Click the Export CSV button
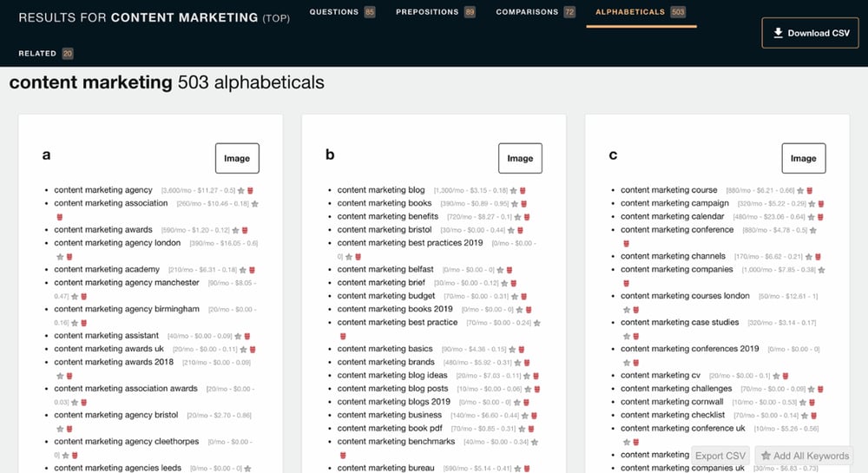The height and width of the screenshot is (473, 868). click(720, 456)
